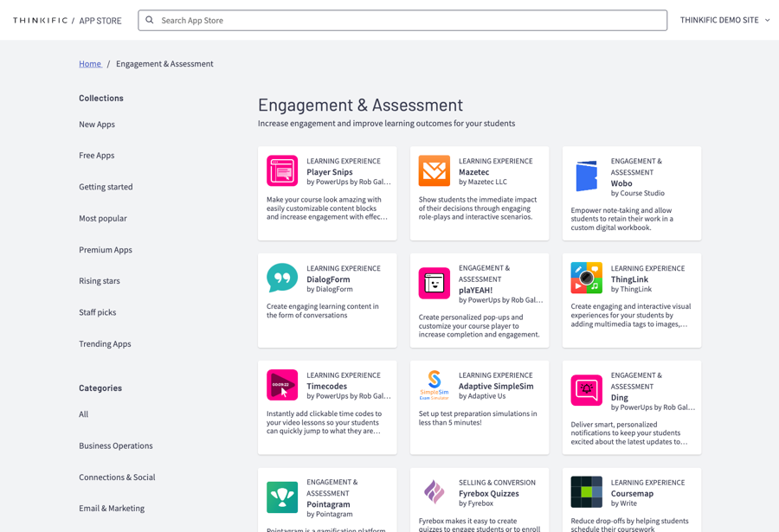Click the DialogForm speech bubble icon
This screenshot has height=532, width=779.
(282, 278)
